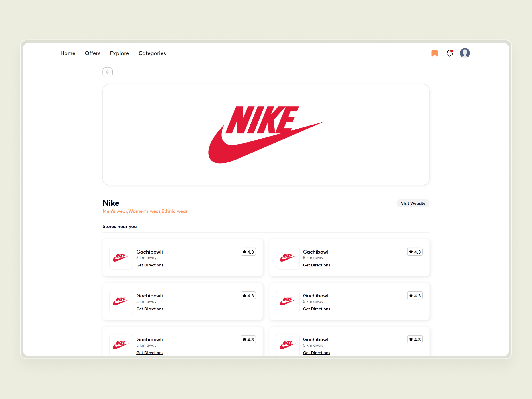
Task: Click the back arrow above the Nike banner
Action: tap(108, 72)
